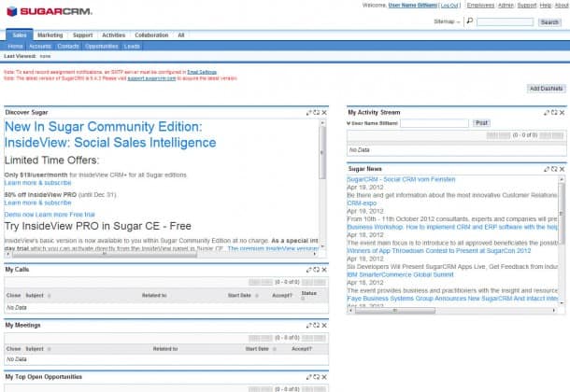Delete the My Meetings dashlet
The width and height of the screenshot is (570, 392).
pyautogui.click(x=324, y=325)
